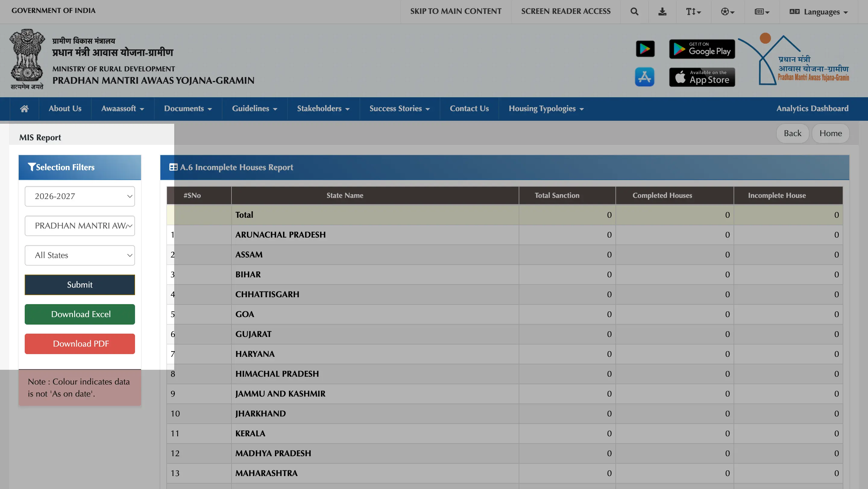Viewport: 868px width, 489px height.
Task: Click the search magnifier icon in top bar
Action: (634, 12)
